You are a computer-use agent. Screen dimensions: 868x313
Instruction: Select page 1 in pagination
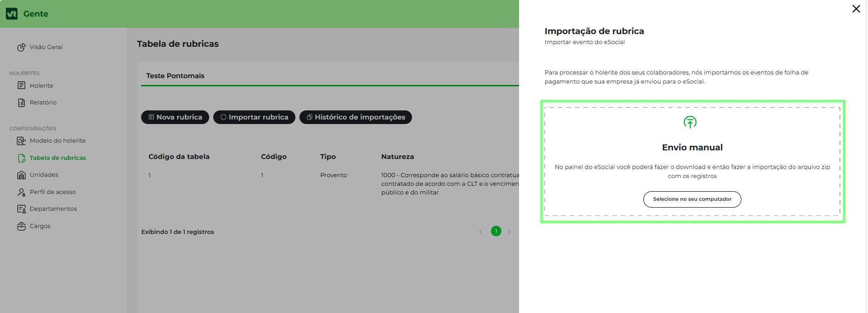pos(496,231)
